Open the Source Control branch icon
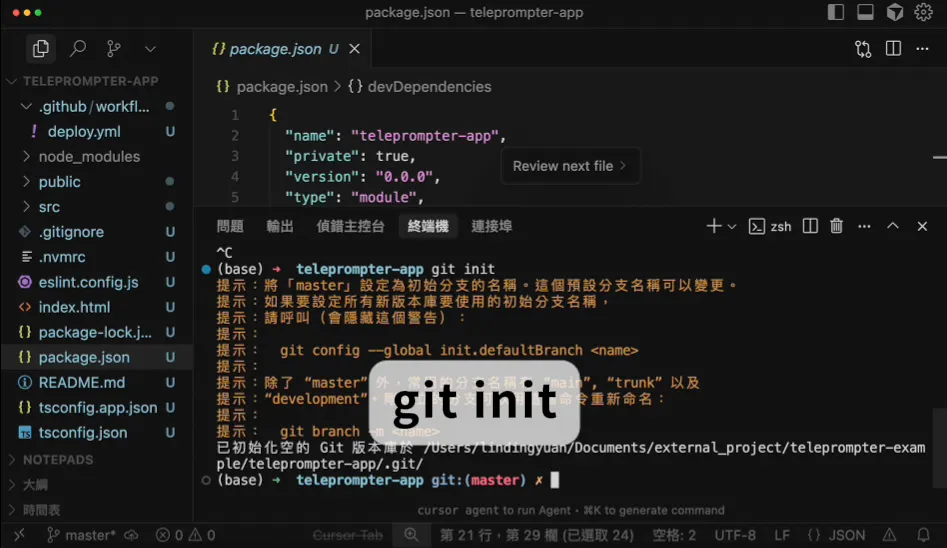The width and height of the screenshot is (947, 548). (113, 48)
